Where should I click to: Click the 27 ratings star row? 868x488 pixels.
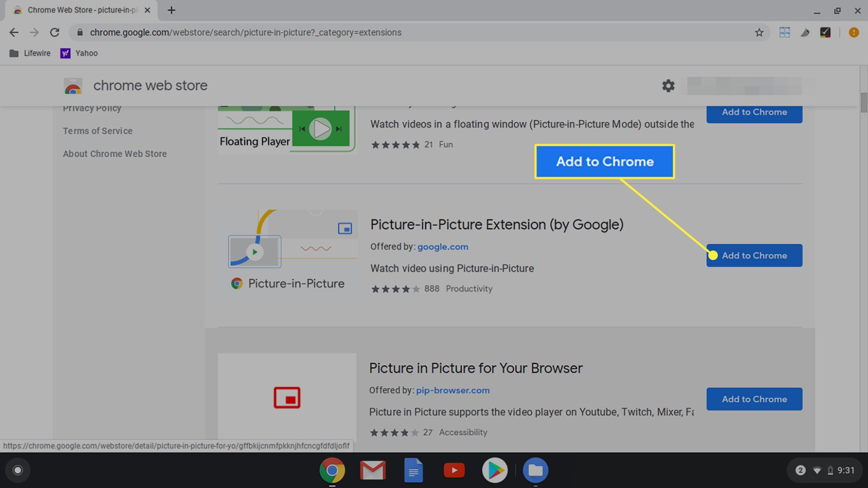point(395,433)
